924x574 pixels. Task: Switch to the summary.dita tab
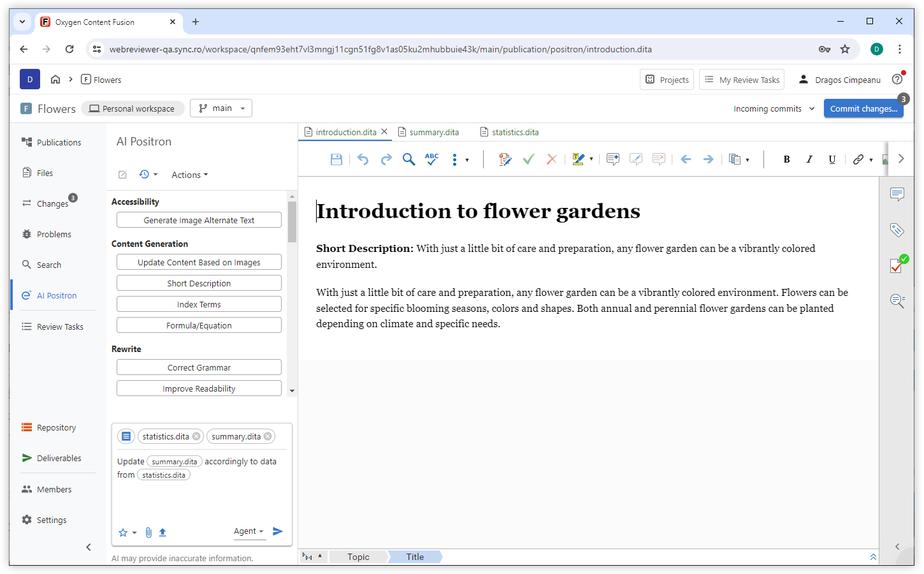pyautogui.click(x=433, y=132)
